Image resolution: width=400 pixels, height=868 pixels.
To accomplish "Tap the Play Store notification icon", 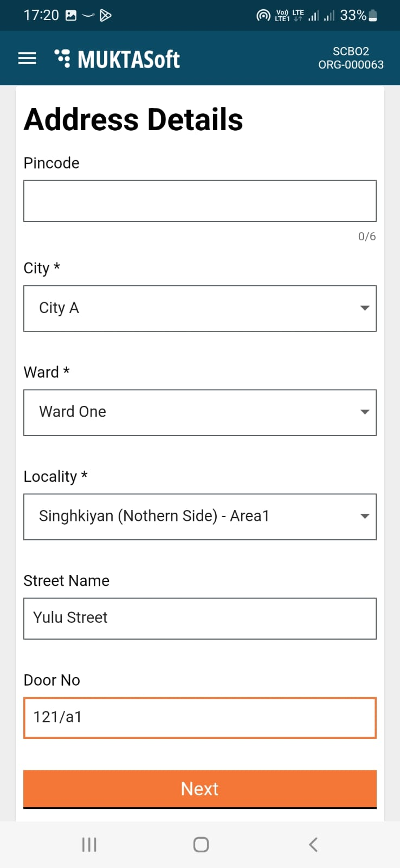I will point(106,15).
